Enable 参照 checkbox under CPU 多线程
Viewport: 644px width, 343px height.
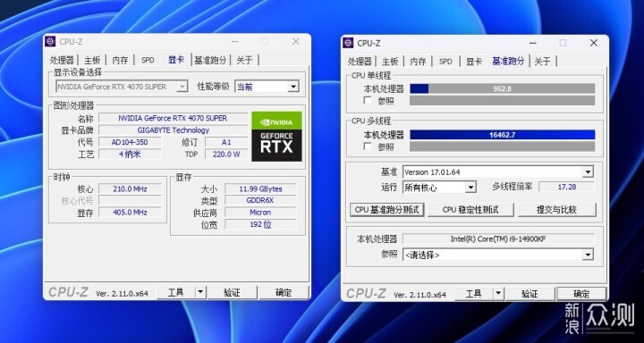pyautogui.click(x=368, y=146)
